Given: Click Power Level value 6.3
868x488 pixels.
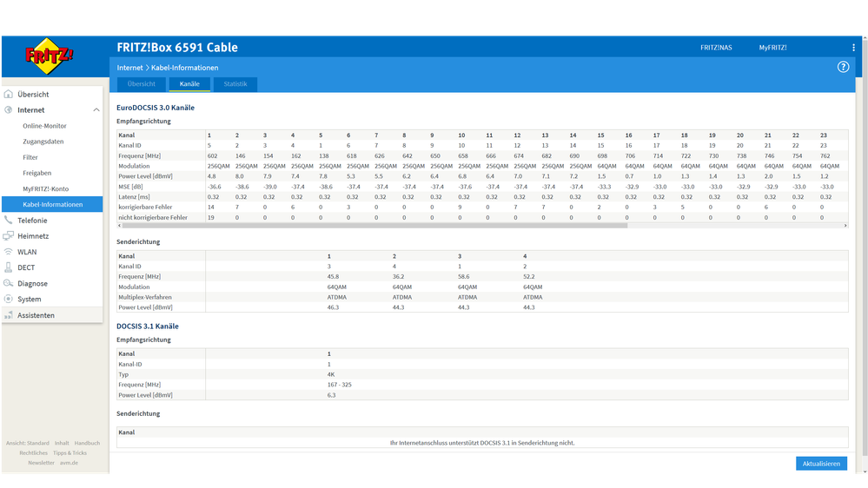Looking at the screenshot, I should pyautogui.click(x=331, y=395).
